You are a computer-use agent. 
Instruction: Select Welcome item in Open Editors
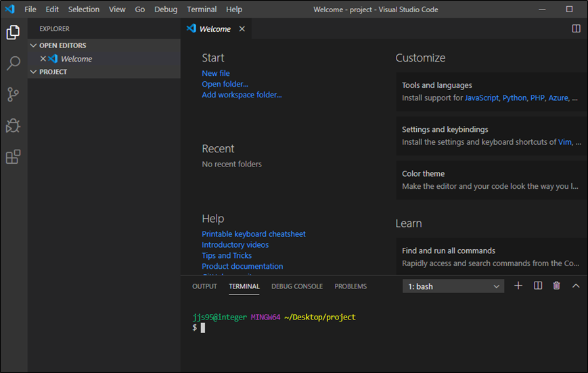coord(104,59)
